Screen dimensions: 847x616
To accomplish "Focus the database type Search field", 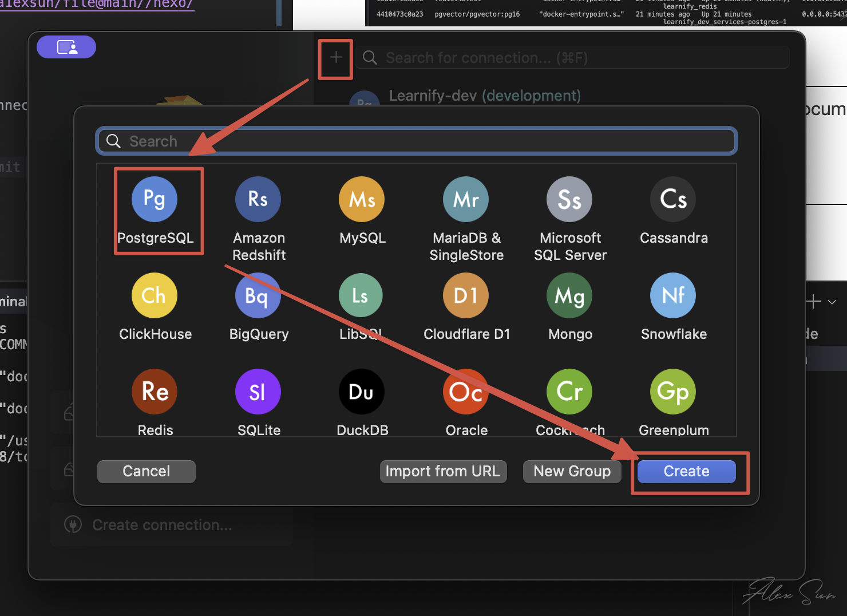I will click(x=417, y=141).
